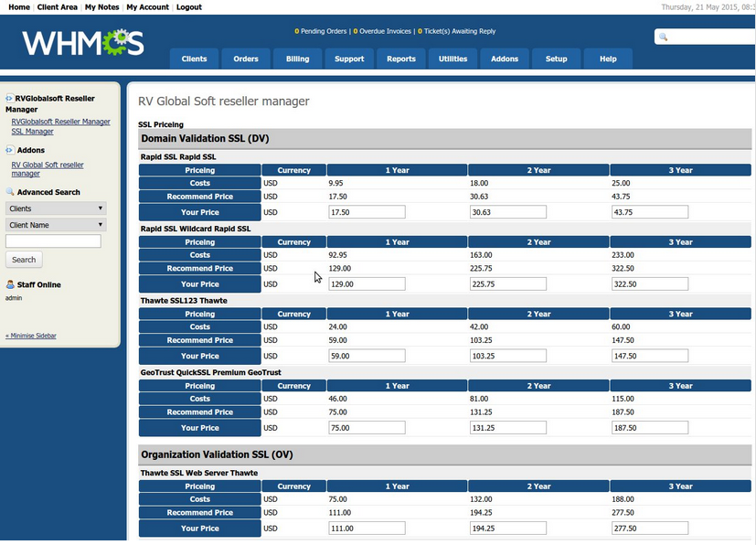Edit GeoTrust QuickSSL 2 Year price 131.25
This screenshot has width=756, height=545.
click(x=508, y=427)
